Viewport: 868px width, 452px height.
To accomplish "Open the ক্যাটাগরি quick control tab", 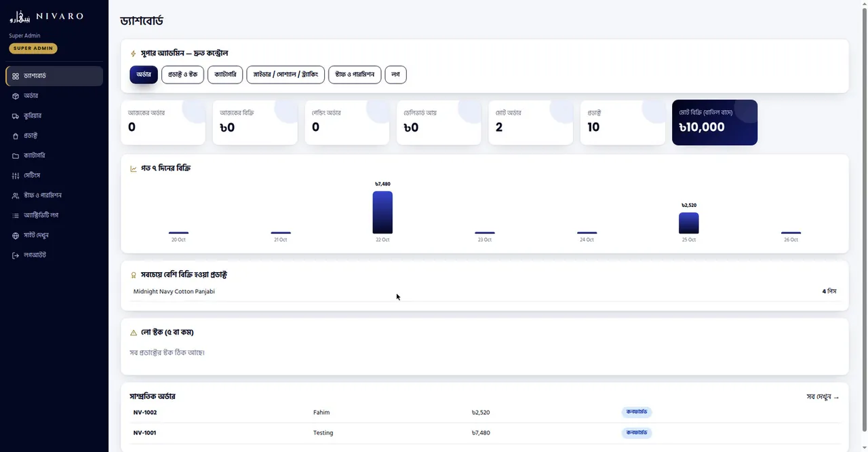I will click(x=225, y=75).
